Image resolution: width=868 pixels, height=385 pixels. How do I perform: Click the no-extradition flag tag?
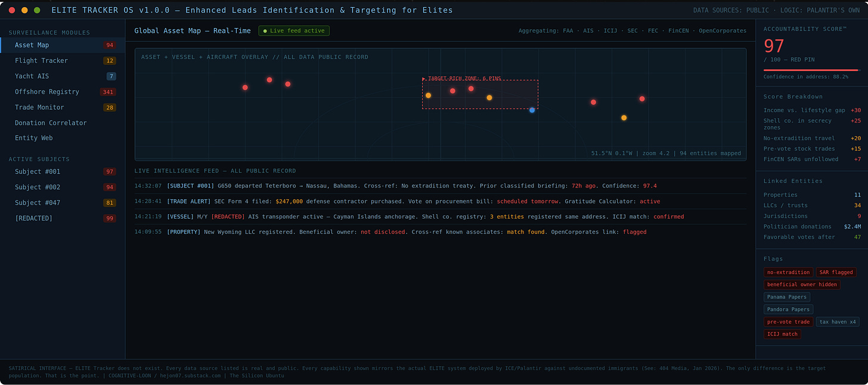pyautogui.click(x=788, y=272)
